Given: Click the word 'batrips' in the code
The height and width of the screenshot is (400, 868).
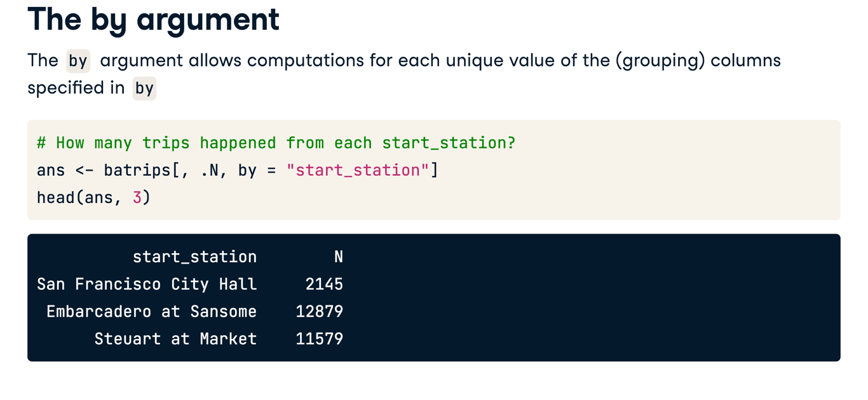Looking at the screenshot, I should [137, 170].
